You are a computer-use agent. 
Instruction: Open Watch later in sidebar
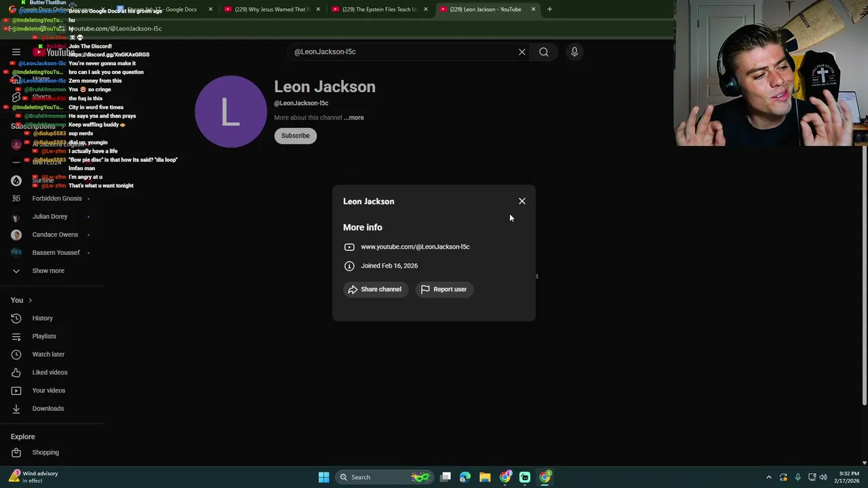pyautogui.click(x=53, y=354)
